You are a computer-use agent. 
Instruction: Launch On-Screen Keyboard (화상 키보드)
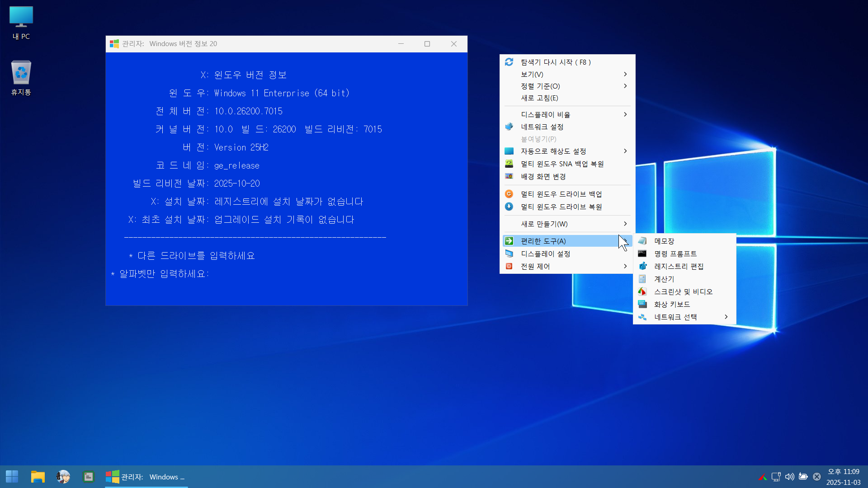pyautogui.click(x=672, y=305)
